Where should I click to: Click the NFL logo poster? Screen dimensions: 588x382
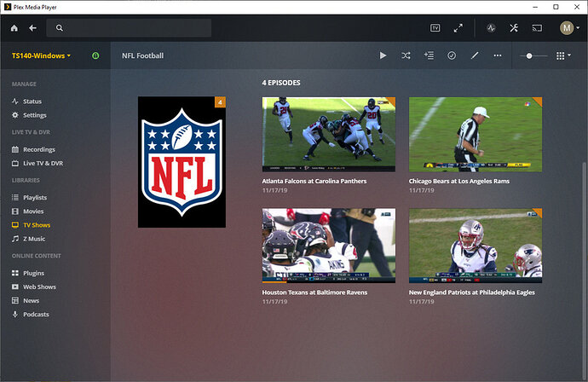click(x=182, y=162)
